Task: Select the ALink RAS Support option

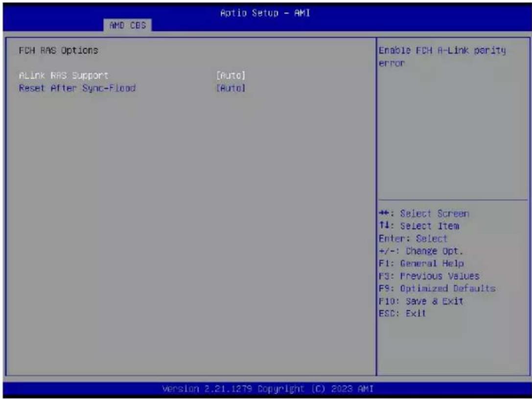Action: (x=64, y=75)
